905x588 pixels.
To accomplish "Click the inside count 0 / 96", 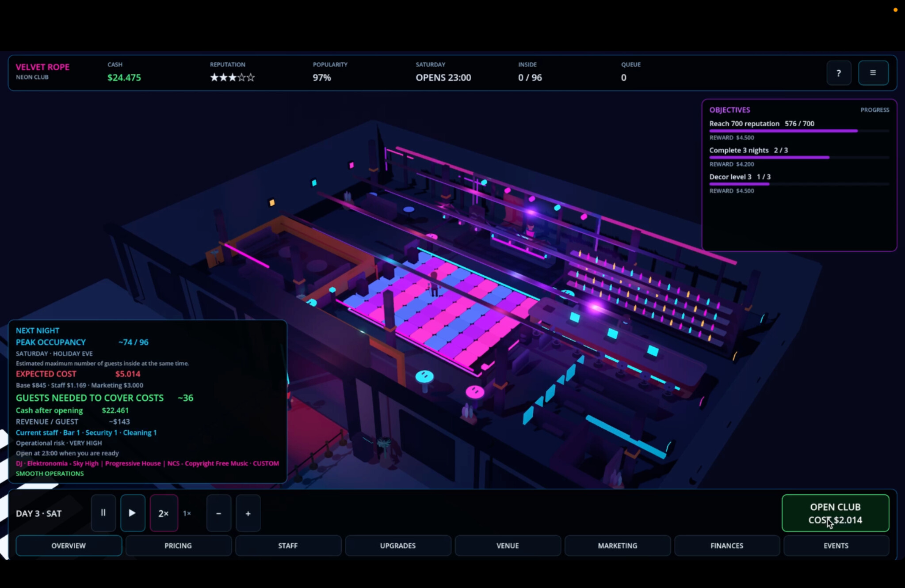I will click(x=530, y=78).
